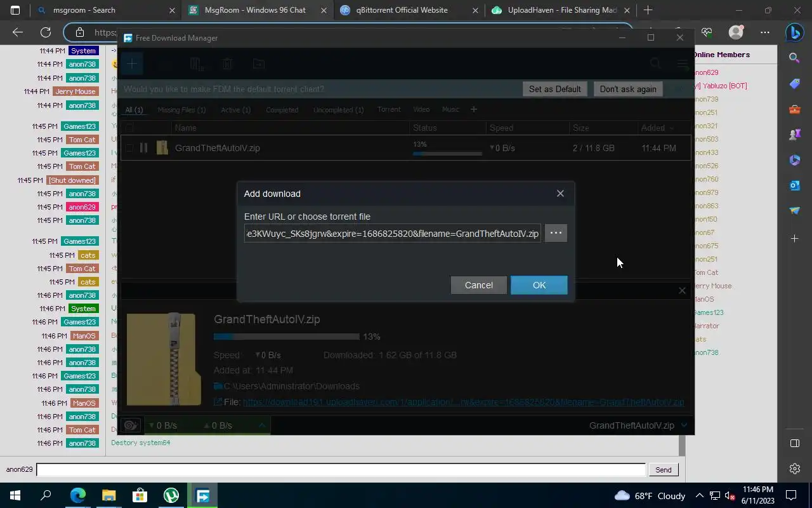Select the header select-all checkbox in FDM list
Viewport: 812px width, 508px height.
[x=129, y=128]
